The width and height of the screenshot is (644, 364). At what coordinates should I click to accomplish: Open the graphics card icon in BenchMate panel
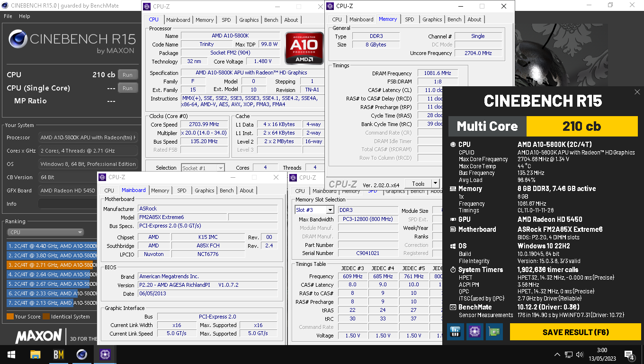click(x=494, y=332)
